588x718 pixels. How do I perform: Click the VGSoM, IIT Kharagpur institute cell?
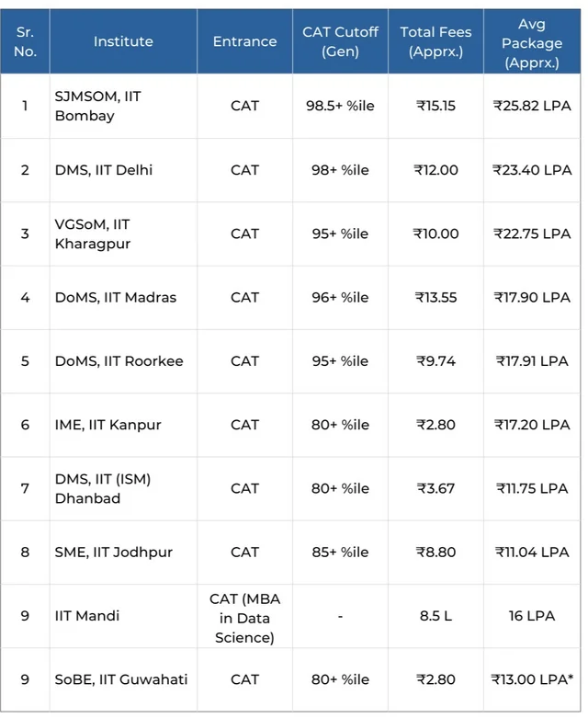(93, 234)
